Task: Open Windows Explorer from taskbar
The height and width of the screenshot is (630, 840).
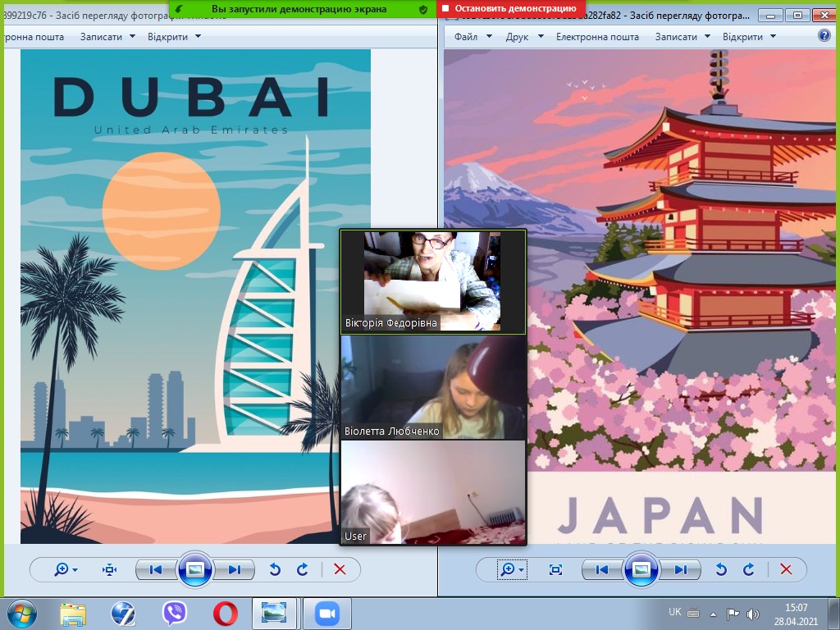Action: click(x=73, y=614)
